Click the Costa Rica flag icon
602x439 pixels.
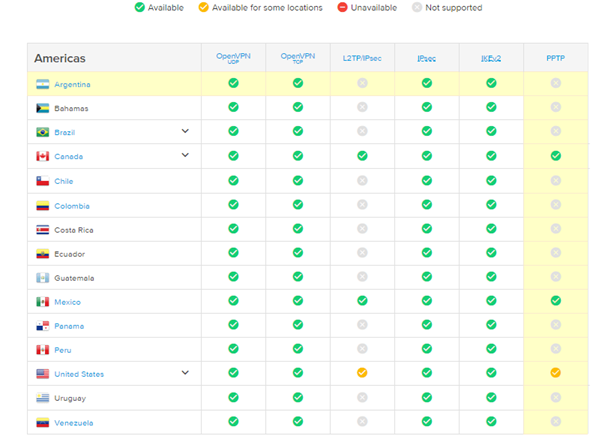(x=43, y=230)
